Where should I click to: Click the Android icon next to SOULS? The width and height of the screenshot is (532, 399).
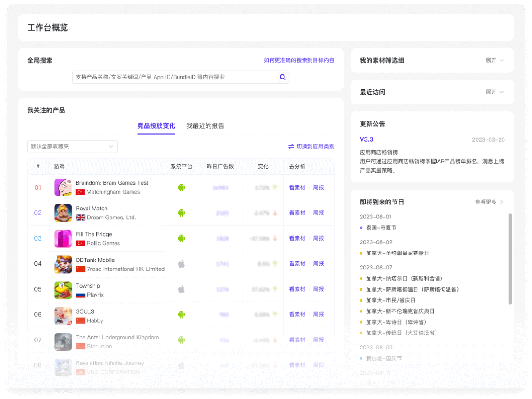(x=181, y=315)
